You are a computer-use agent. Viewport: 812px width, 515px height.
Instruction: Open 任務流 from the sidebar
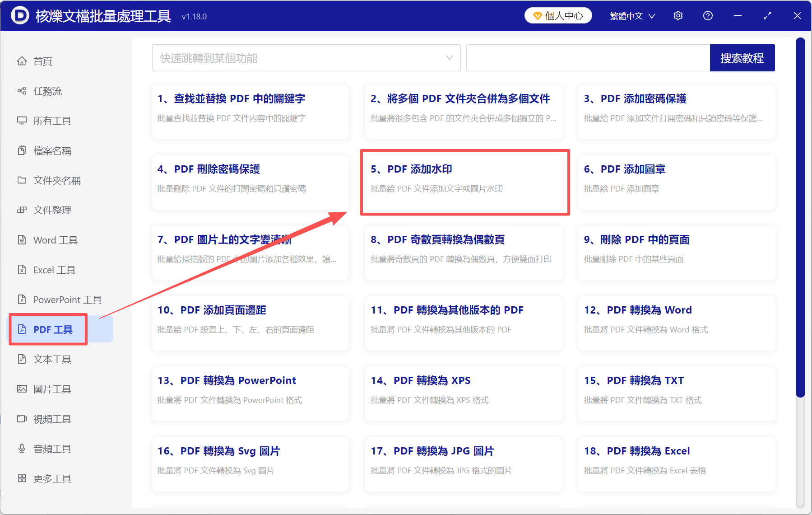pyautogui.click(x=47, y=91)
